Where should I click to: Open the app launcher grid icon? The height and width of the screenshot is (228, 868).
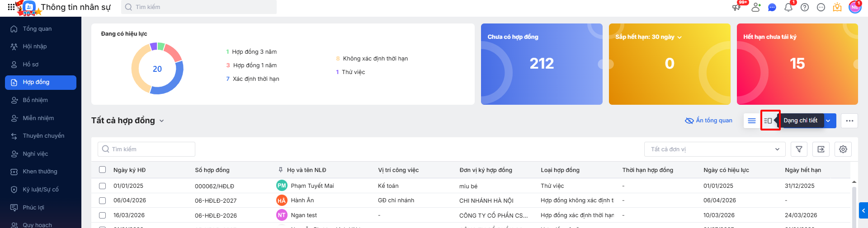[x=11, y=7]
